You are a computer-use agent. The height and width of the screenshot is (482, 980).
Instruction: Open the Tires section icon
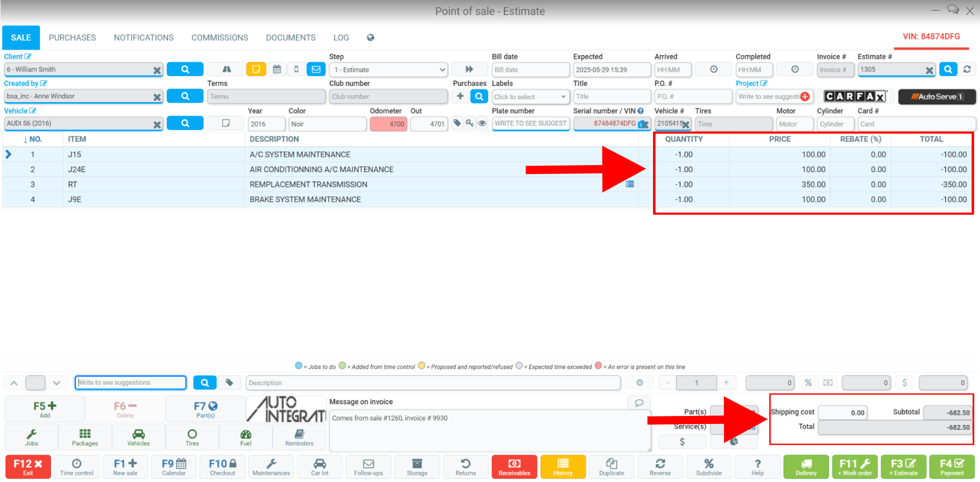point(192,437)
